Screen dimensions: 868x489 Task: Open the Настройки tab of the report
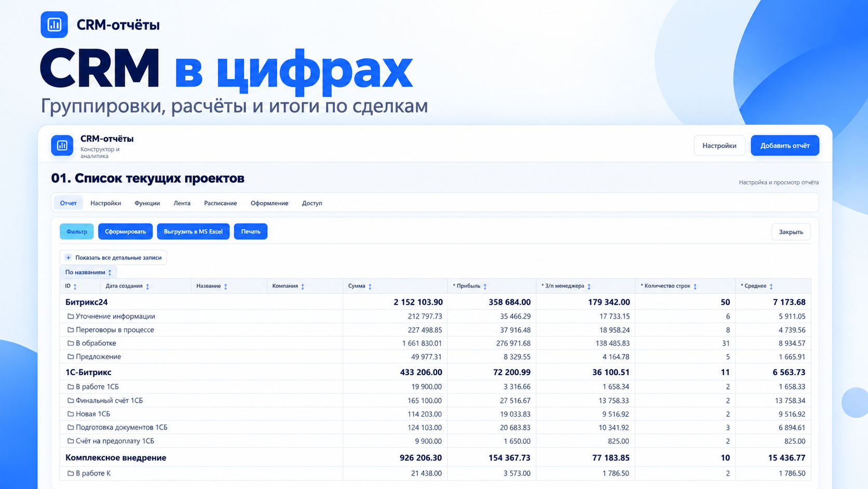click(105, 203)
